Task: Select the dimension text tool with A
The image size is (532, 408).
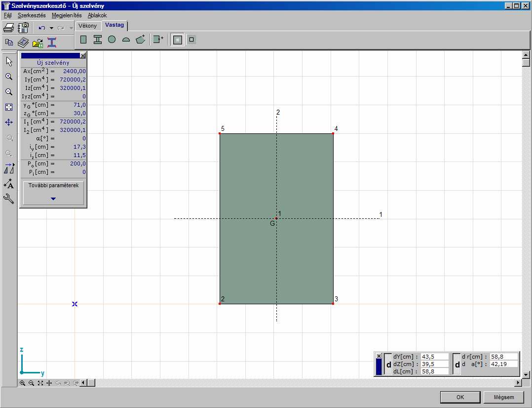Action: 9,184
